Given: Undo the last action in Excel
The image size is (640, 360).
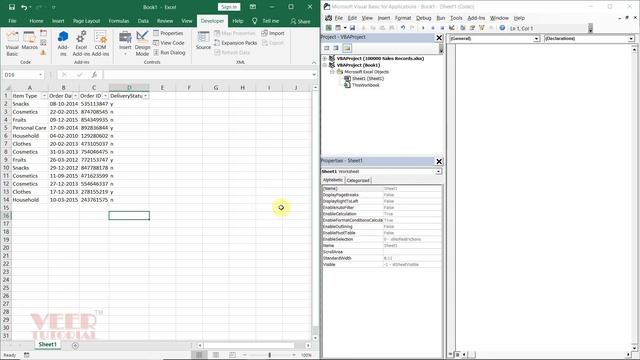Looking at the screenshot, I should [x=24, y=7].
